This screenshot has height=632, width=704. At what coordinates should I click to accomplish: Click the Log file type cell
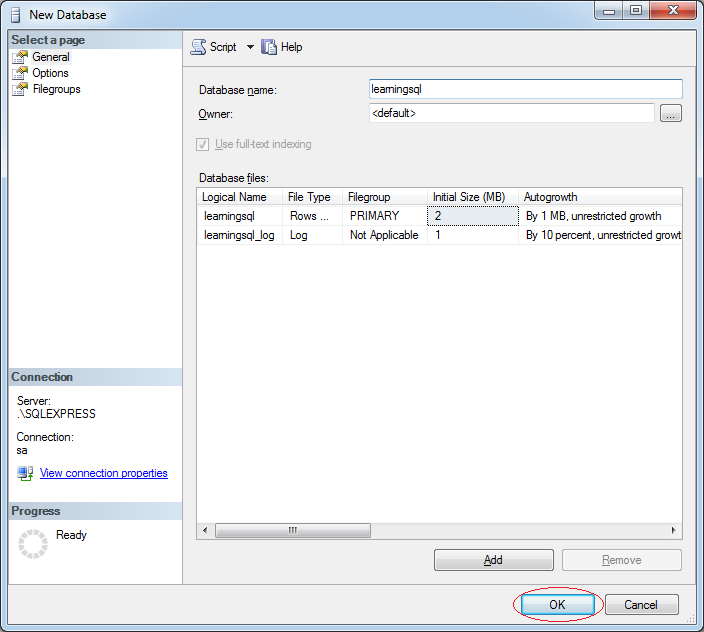coord(312,235)
